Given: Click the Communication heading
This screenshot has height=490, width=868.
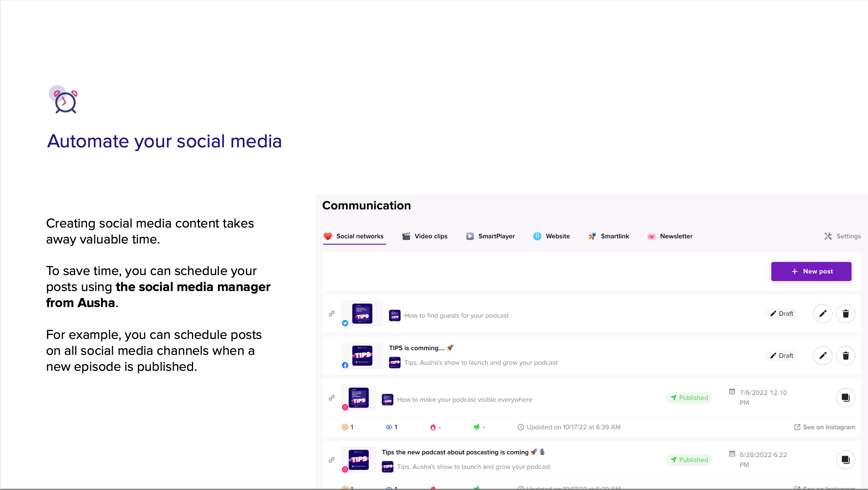Looking at the screenshot, I should coord(366,205).
